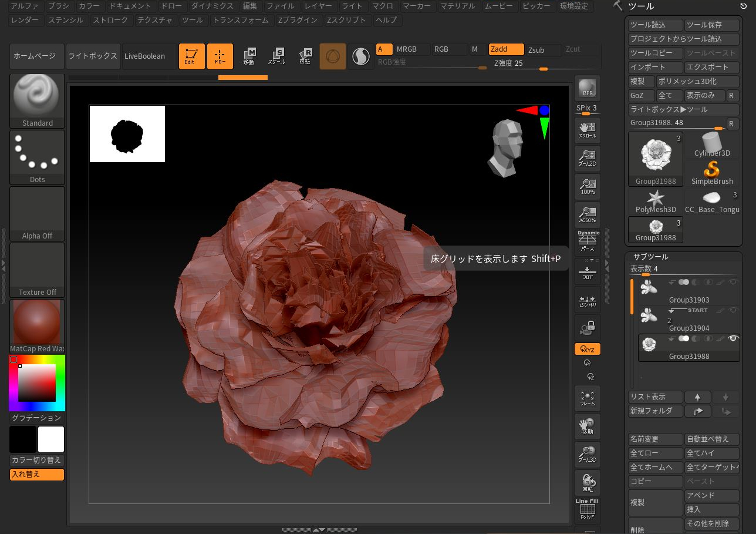Image resolution: width=756 pixels, height=534 pixels.
Task: Toggle the Floor (フロア) grid icon
Action: pyautogui.click(x=588, y=271)
